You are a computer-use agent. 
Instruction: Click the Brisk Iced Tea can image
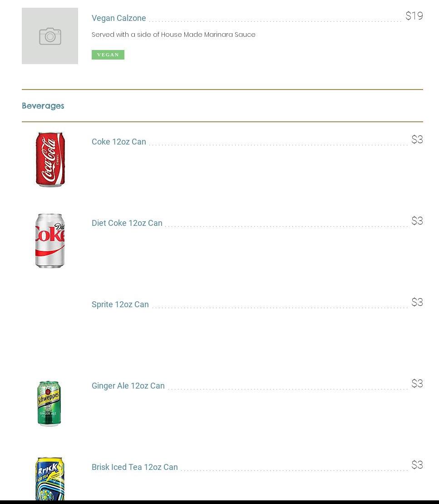pyautogui.click(x=50, y=479)
